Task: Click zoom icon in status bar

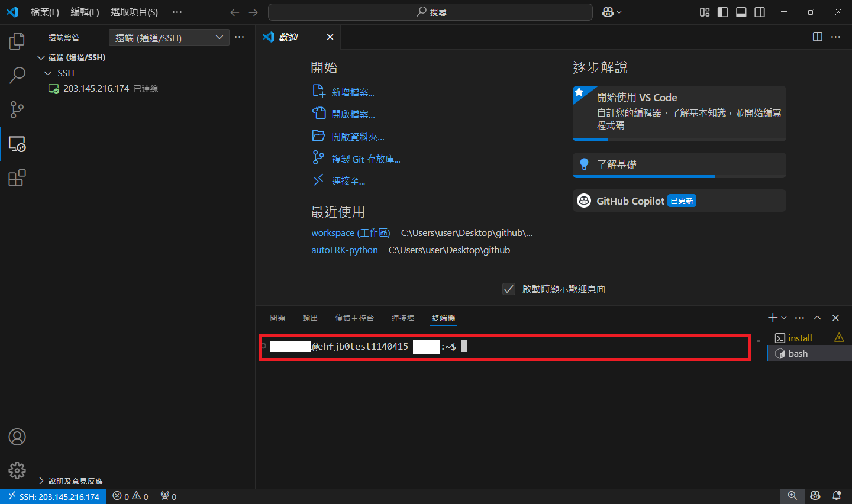Action: tap(792, 496)
